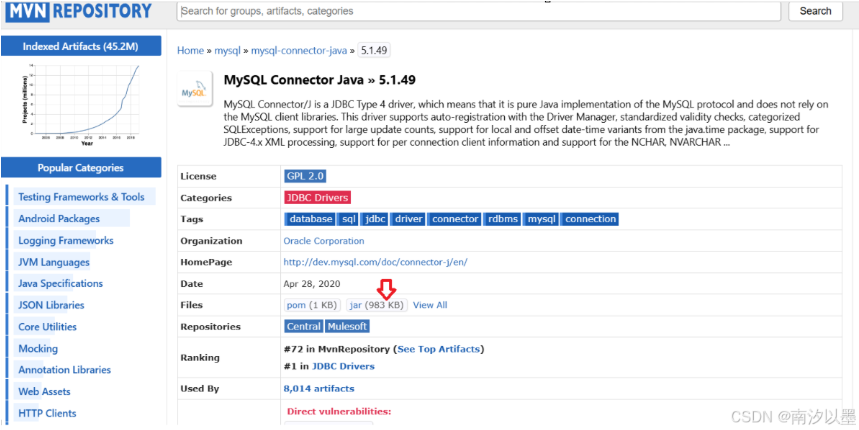Click the database tag
Screen dimensions: 859x430
tap(310, 219)
